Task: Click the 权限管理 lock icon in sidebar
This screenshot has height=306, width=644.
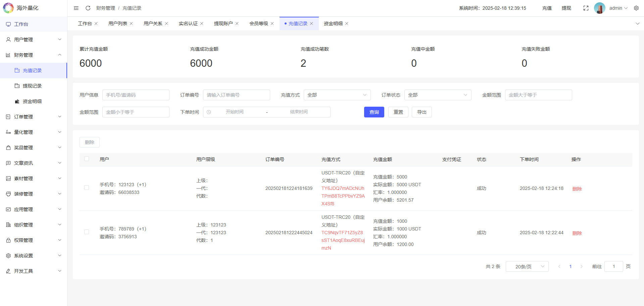Action: pos(8,240)
